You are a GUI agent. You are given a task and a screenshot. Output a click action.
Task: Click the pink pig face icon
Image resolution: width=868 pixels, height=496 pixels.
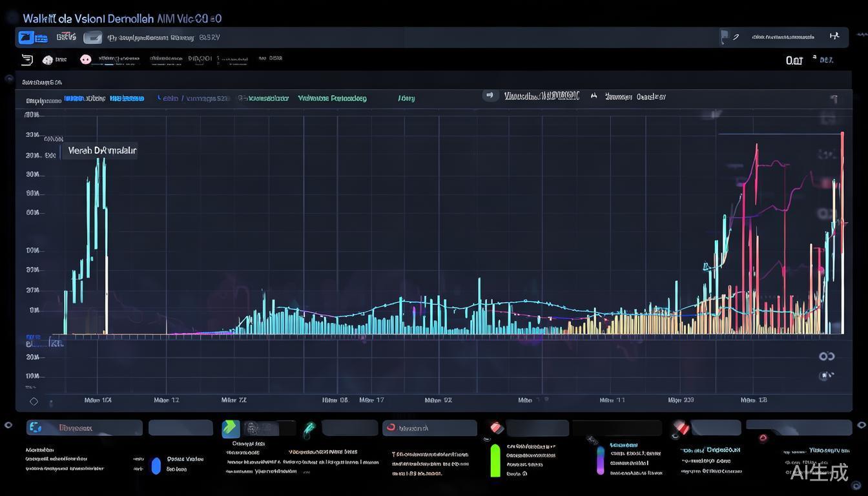(x=85, y=59)
